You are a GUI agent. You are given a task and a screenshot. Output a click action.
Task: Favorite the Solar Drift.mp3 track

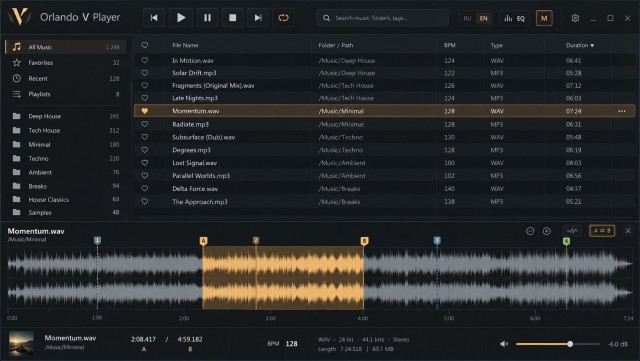[x=144, y=73]
